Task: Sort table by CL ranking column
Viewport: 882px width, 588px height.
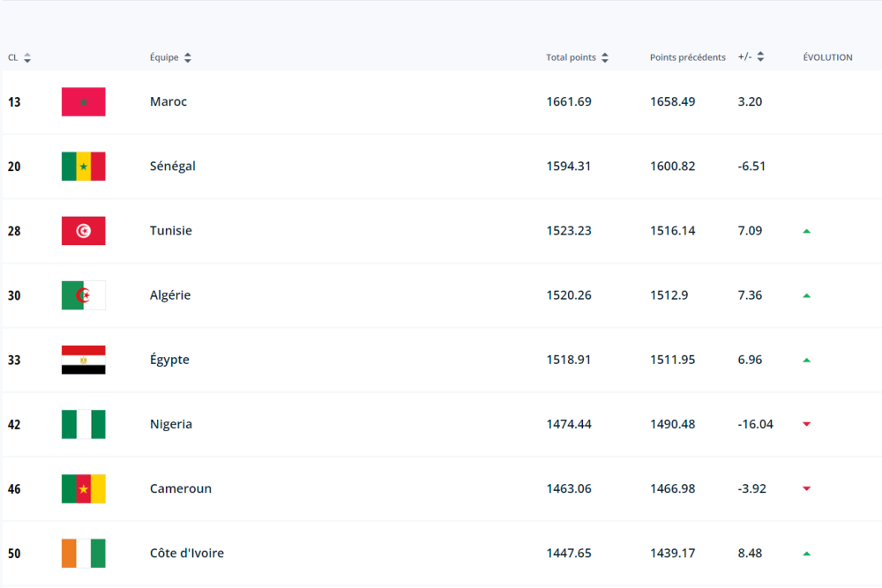Action: (26, 58)
